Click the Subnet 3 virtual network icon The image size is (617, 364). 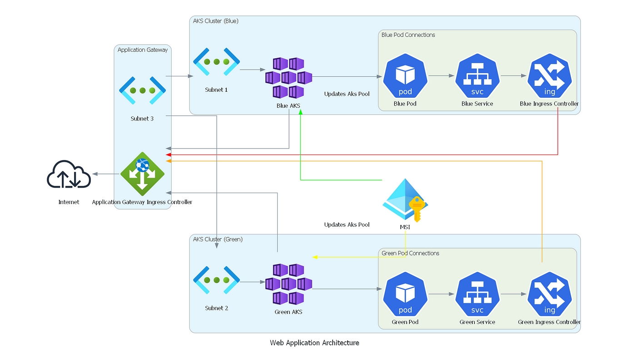[x=142, y=90]
